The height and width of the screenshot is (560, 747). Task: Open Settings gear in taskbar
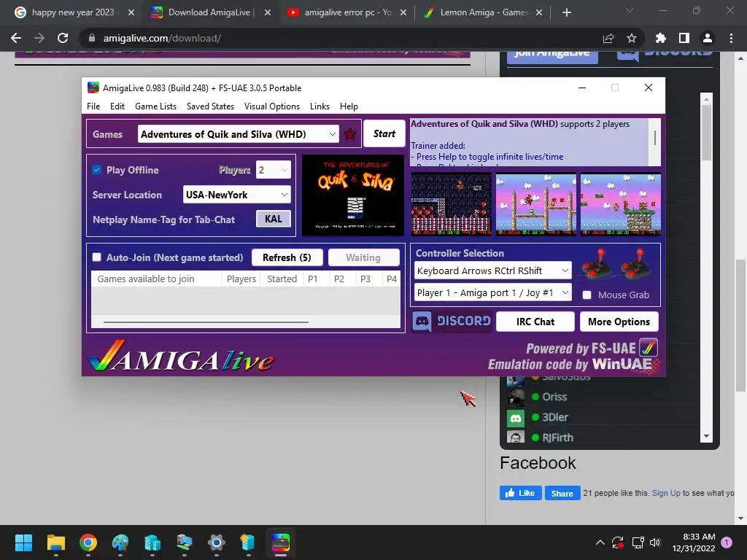216,542
